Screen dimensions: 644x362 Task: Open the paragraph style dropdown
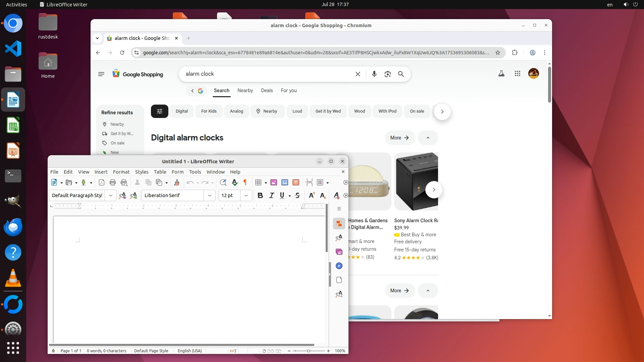[110, 195]
